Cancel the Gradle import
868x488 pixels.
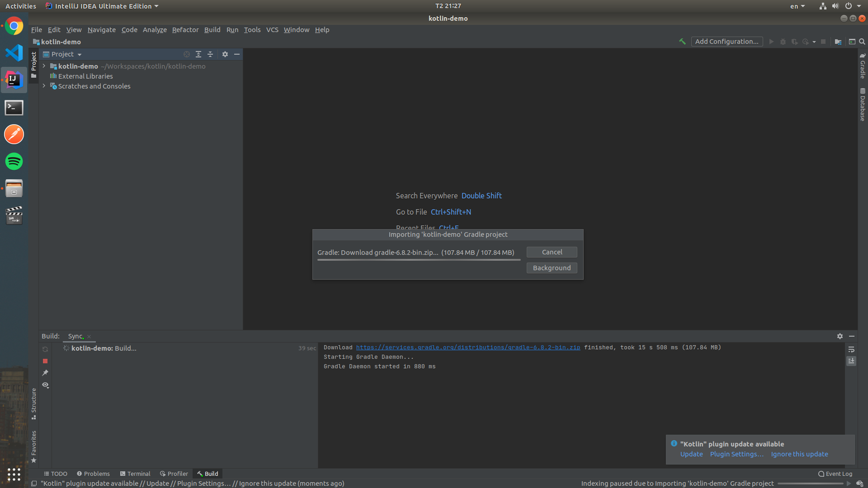(x=552, y=252)
